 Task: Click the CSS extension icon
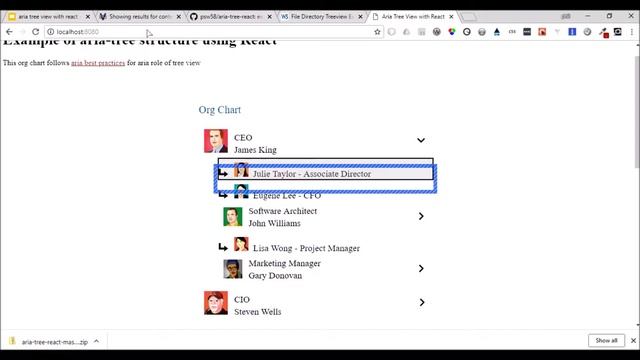pos(512,31)
